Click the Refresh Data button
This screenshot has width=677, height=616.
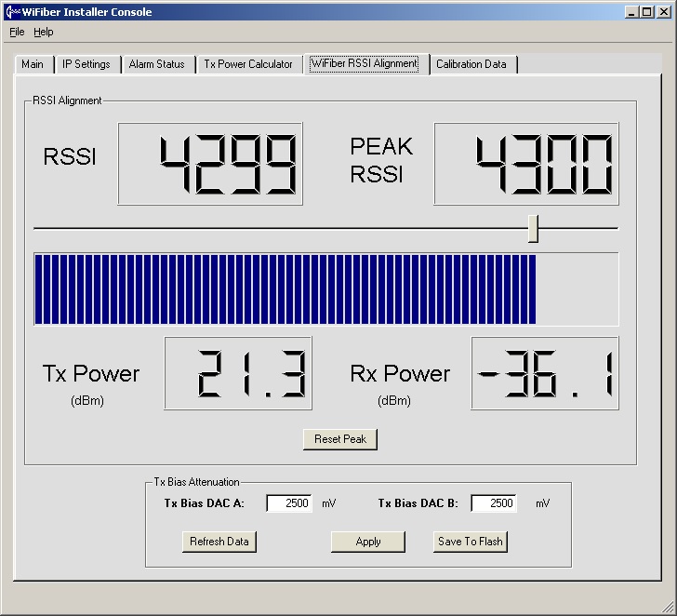pos(219,542)
